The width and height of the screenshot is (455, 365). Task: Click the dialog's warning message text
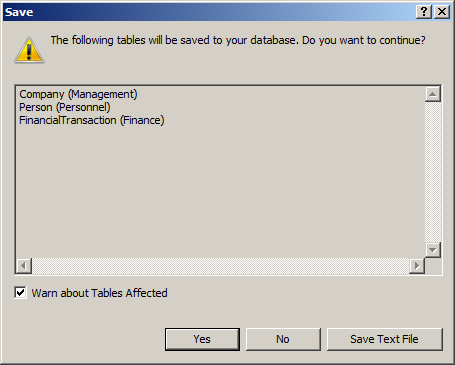point(238,40)
